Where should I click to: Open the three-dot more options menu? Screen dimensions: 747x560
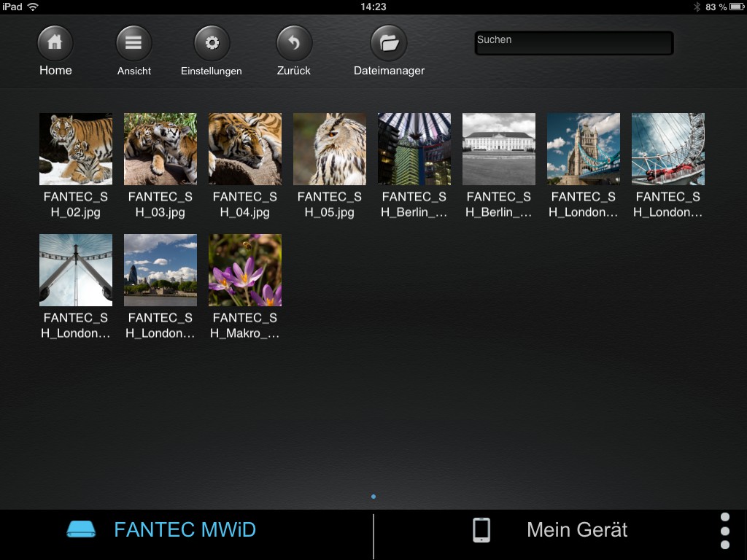tap(725, 531)
